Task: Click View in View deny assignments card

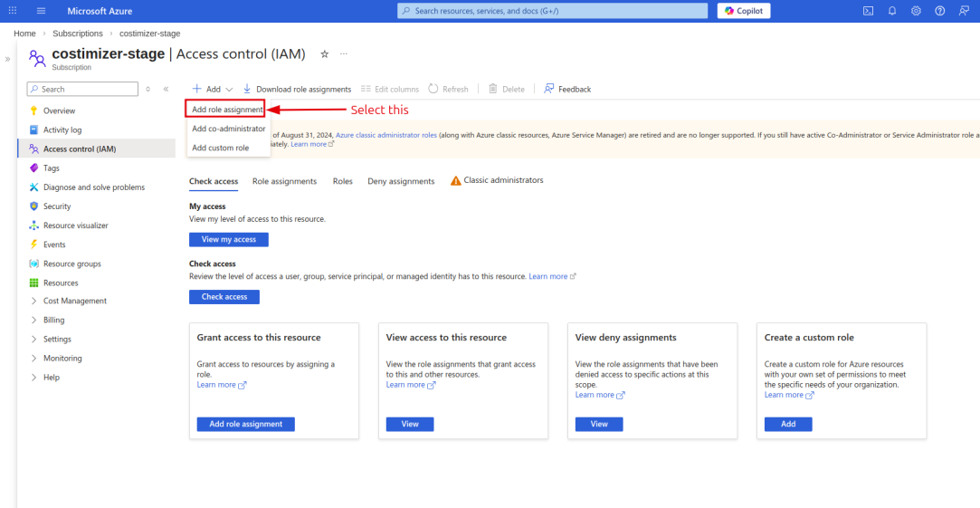Action: tap(599, 424)
